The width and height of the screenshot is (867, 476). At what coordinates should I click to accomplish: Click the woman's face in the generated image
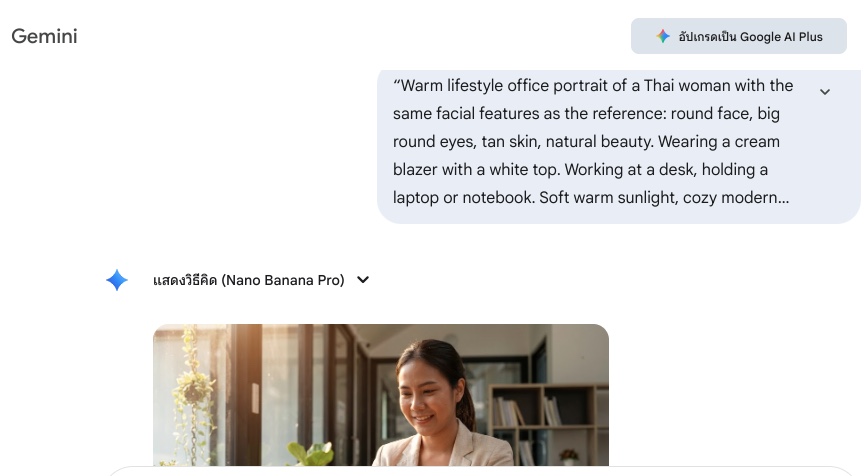click(x=425, y=394)
